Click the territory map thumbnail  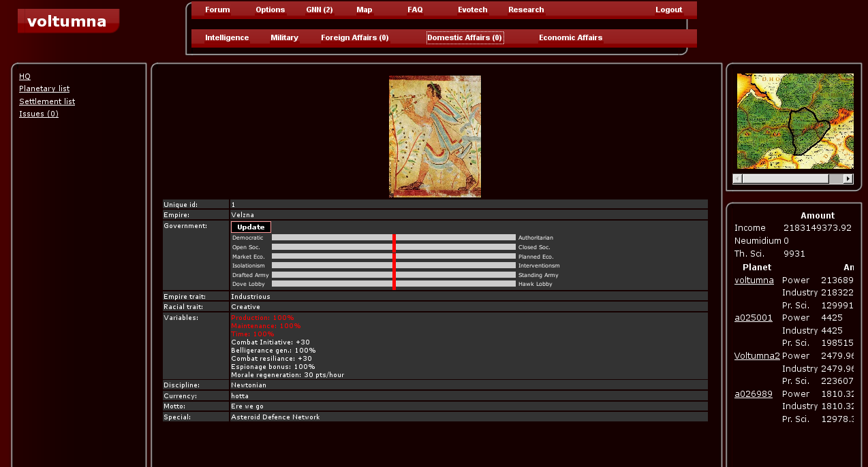(795, 121)
